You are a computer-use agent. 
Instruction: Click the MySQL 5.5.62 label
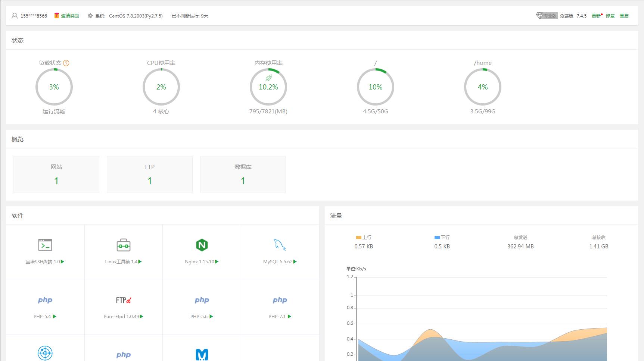click(278, 262)
